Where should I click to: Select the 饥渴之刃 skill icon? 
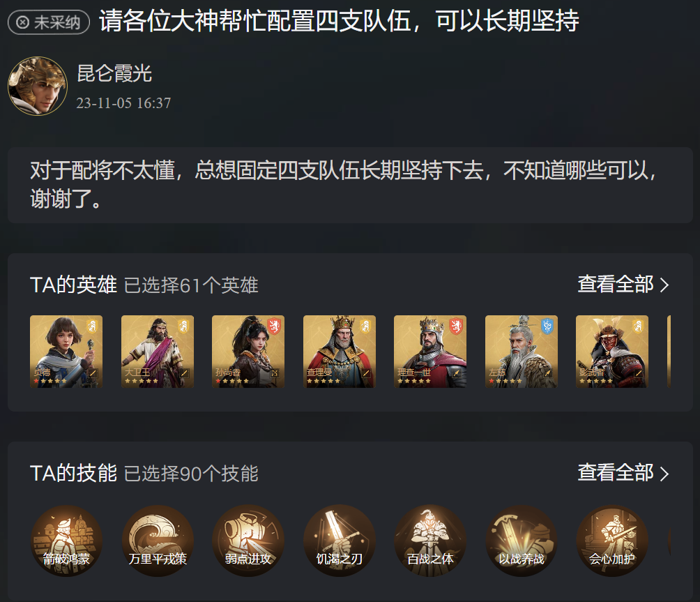tap(340, 541)
